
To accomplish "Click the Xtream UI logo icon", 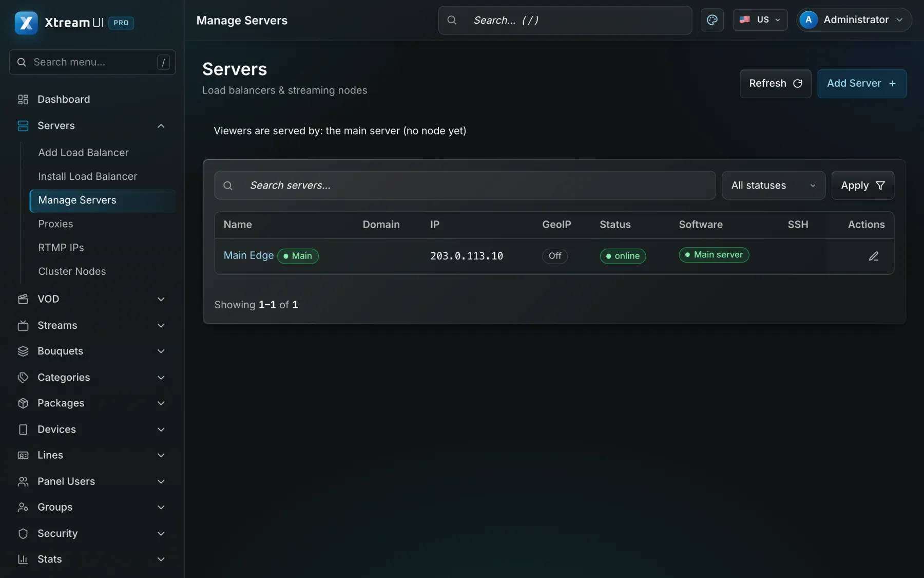I will (26, 23).
